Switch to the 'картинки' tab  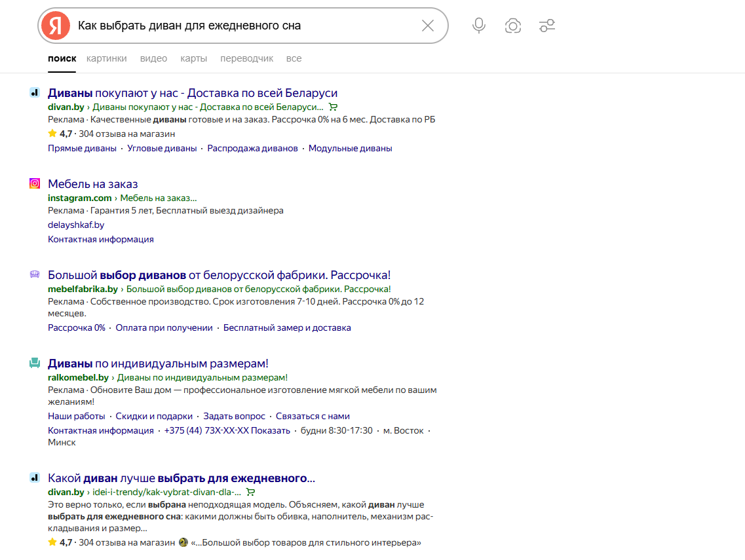pos(106,58)
